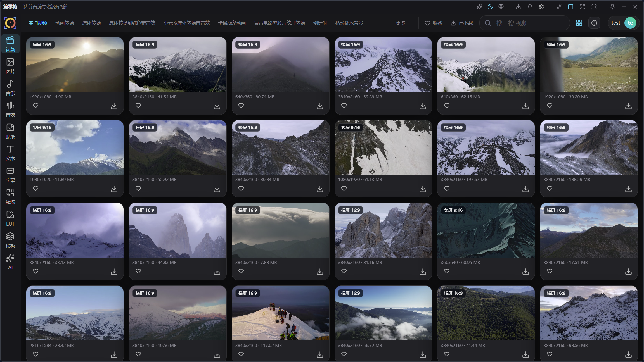644x362 pixels.
Task: Open the 收藏 (Favorites) list
Action: (434, 23)
